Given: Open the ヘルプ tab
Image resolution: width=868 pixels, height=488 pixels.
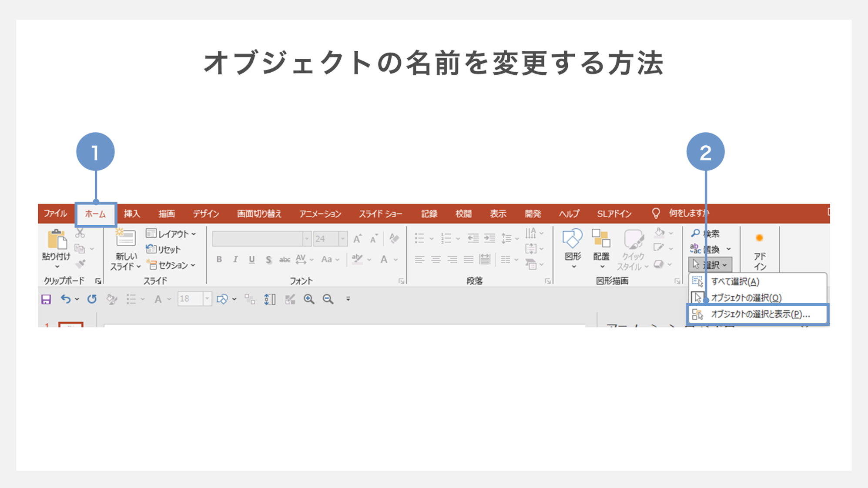Looking at the screenshot, I should pos(569,214).
